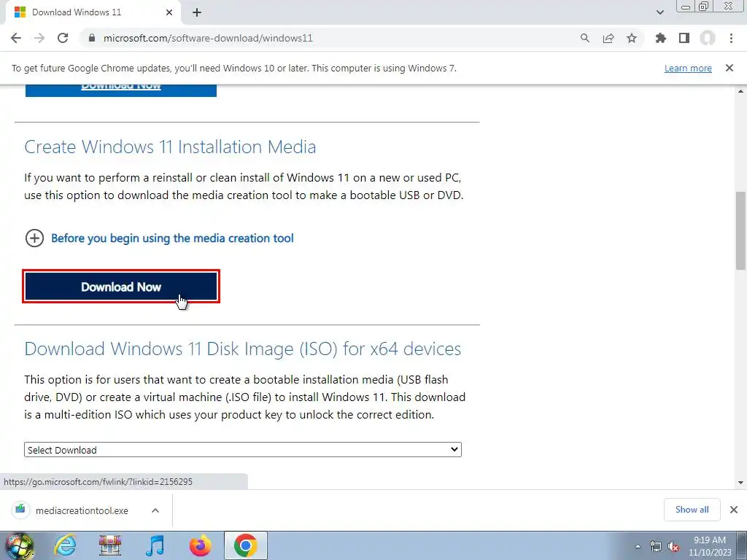Screen dimensions: 747x560
Task: Click the Chrome taskbar icon
Action: click(245, 545)
